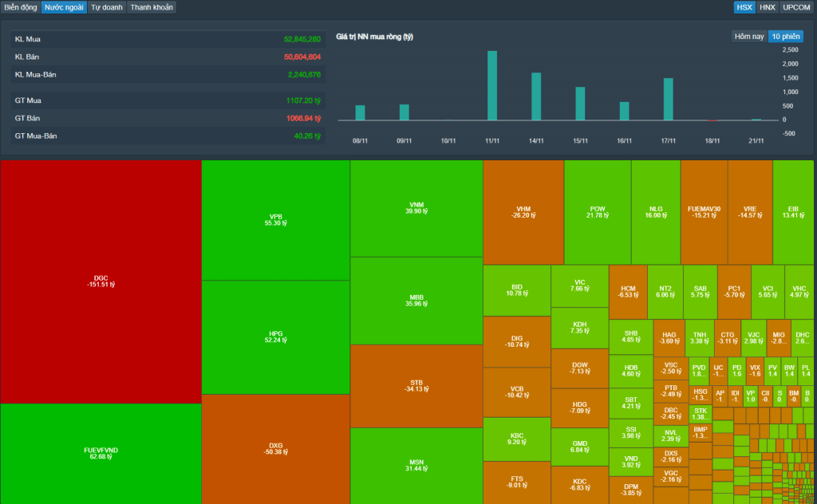This screenshot has height=504, width=817.
Task: Click the VNM treemap tile
Action: tap(416, 208)
